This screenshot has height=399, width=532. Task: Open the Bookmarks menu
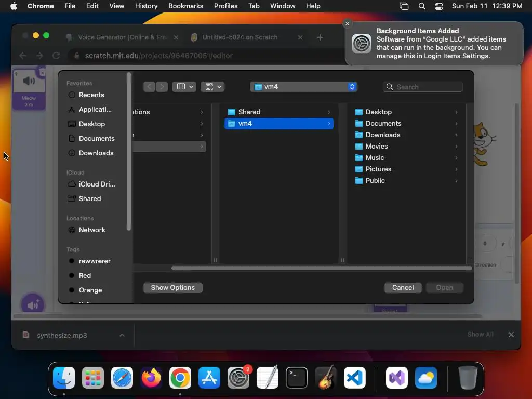(x=185, y=6)
